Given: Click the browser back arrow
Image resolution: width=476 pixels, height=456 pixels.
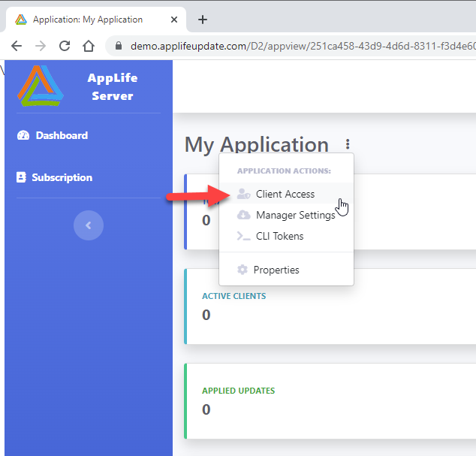Looking at the screenshot, I should tap(17, 46).
